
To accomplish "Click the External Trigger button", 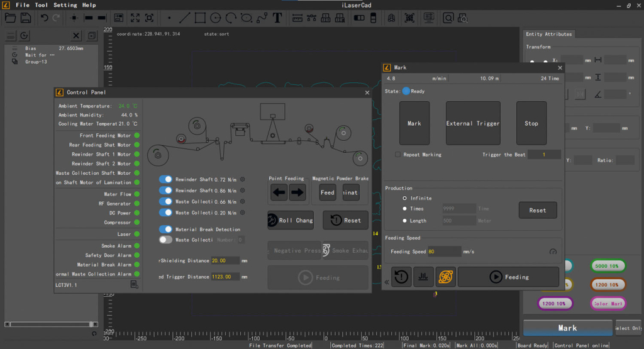I will tap(473, 123).
